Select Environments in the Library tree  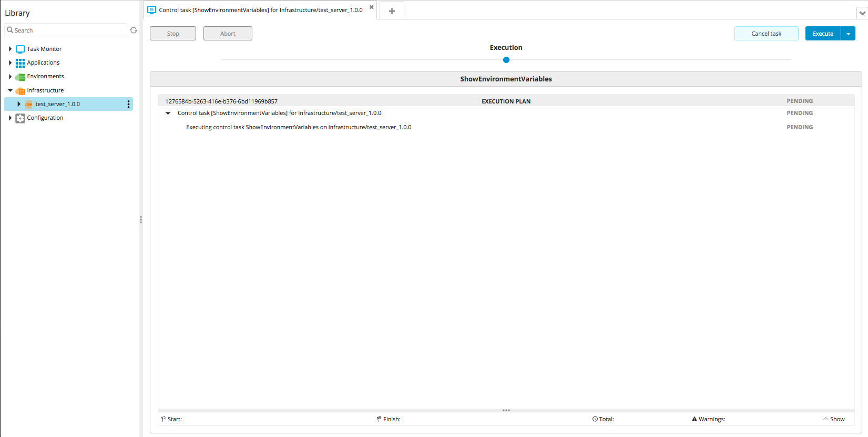coord(45,76)
